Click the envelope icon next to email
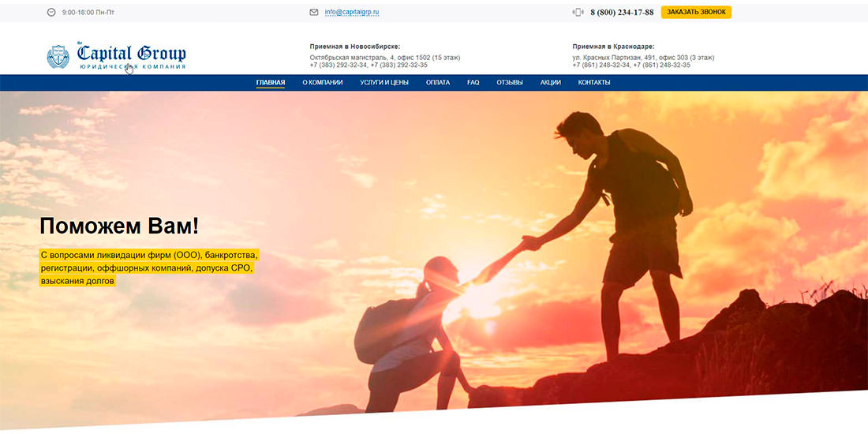This screenshot has width=868, height=434. 314,13
